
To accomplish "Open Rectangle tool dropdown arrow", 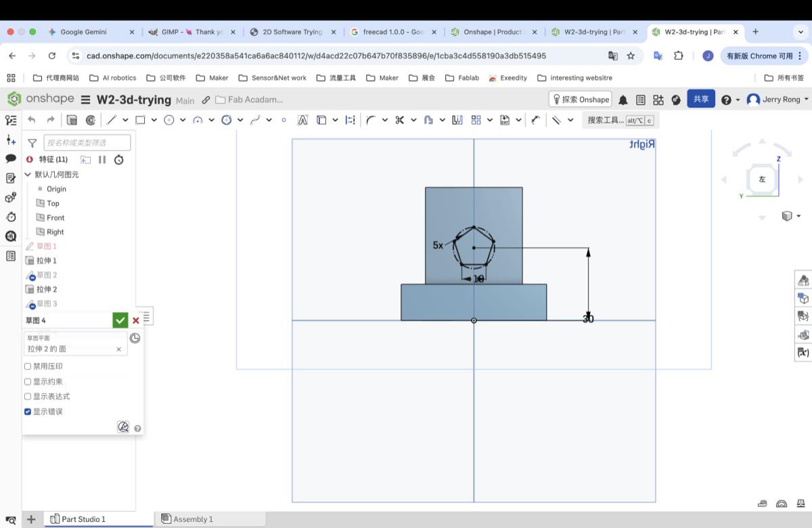I will [154, 120].
